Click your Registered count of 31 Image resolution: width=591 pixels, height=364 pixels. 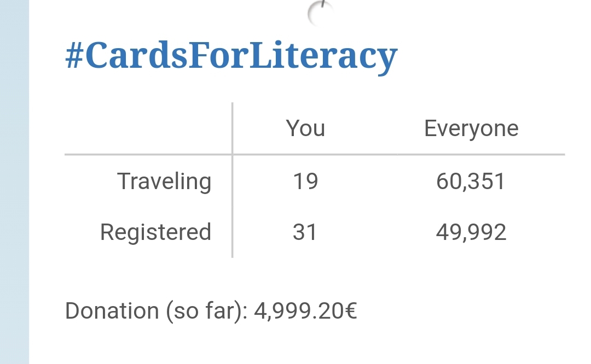pos(305,232)
